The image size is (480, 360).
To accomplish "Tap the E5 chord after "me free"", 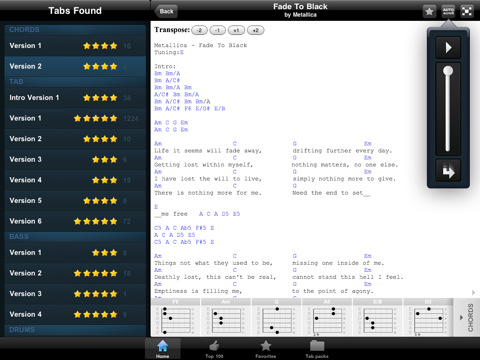I will [236, 214].
